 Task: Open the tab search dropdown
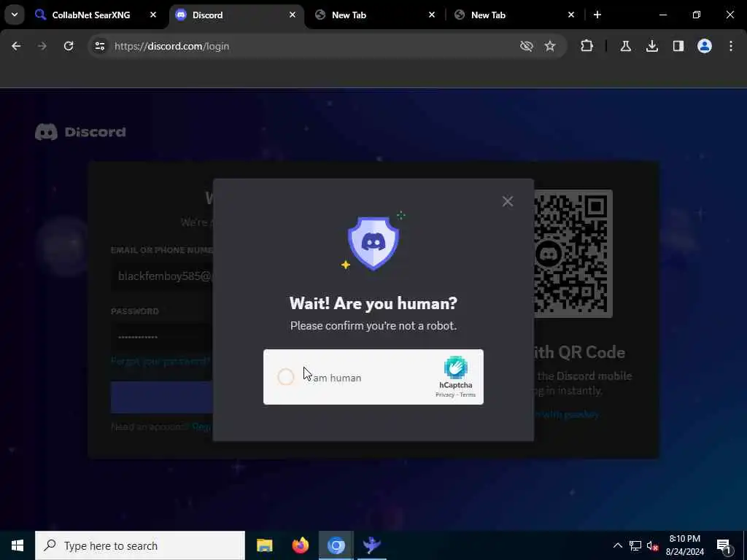(15, 15)
